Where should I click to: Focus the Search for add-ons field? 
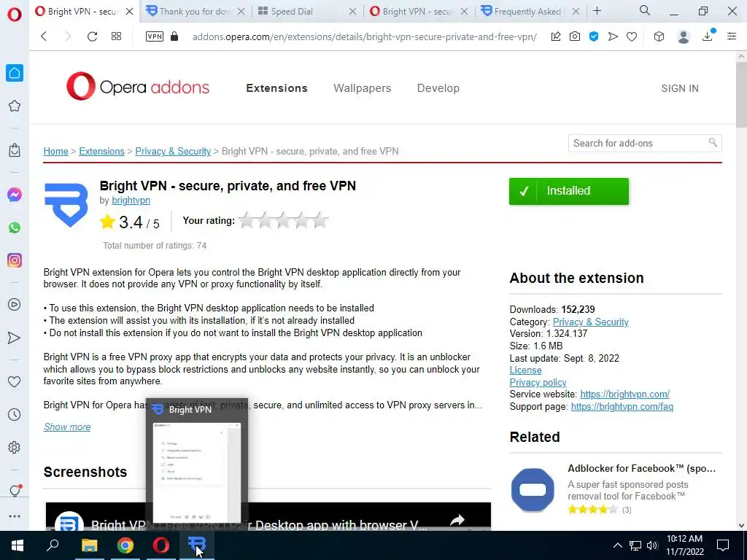(645, 143)
